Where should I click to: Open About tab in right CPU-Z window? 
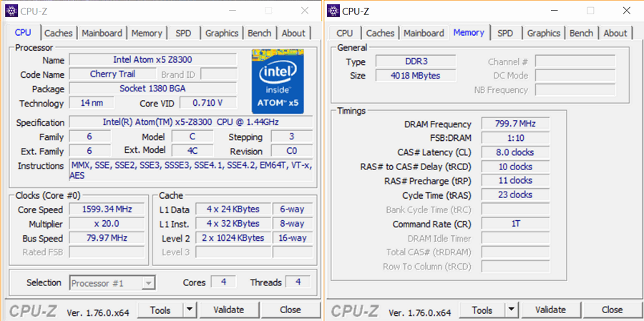click(x=615, y=34)
